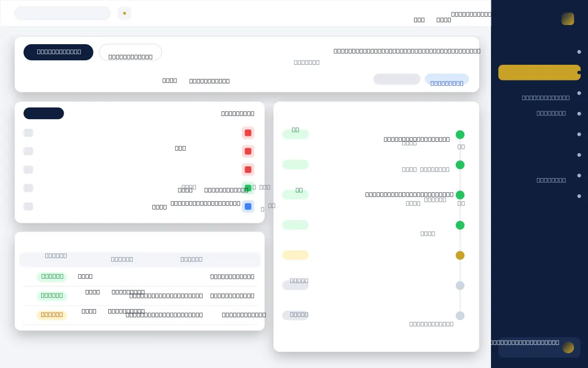Select the dark navy pill tab in the top card
This screenshot has height=368, width=588.
58,52
